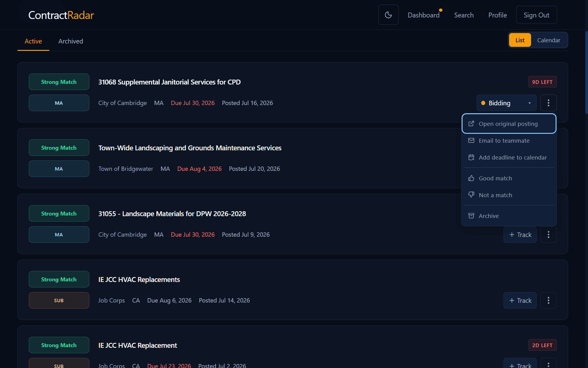Image resolution: width=588 pixels, height=368 pixels.
Task: Select the Active tab
Action: pyautogui.click(x=33, y=41)
